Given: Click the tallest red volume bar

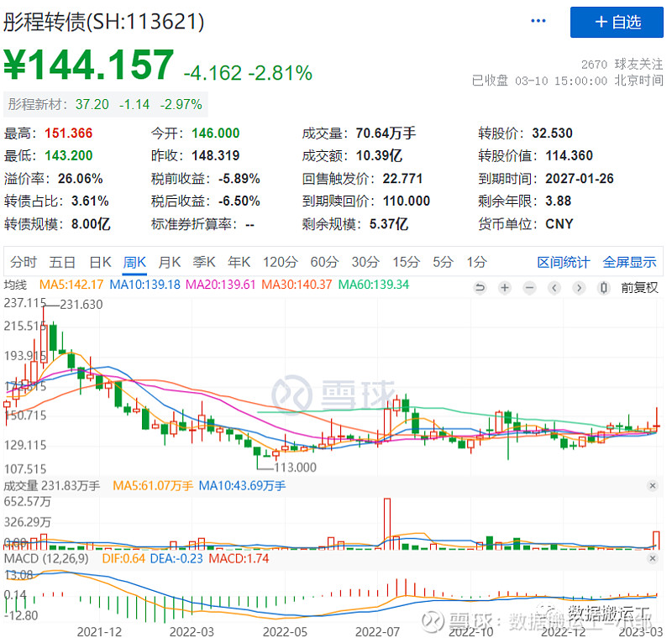Looking at the screenshot, I should coord(387,524).
